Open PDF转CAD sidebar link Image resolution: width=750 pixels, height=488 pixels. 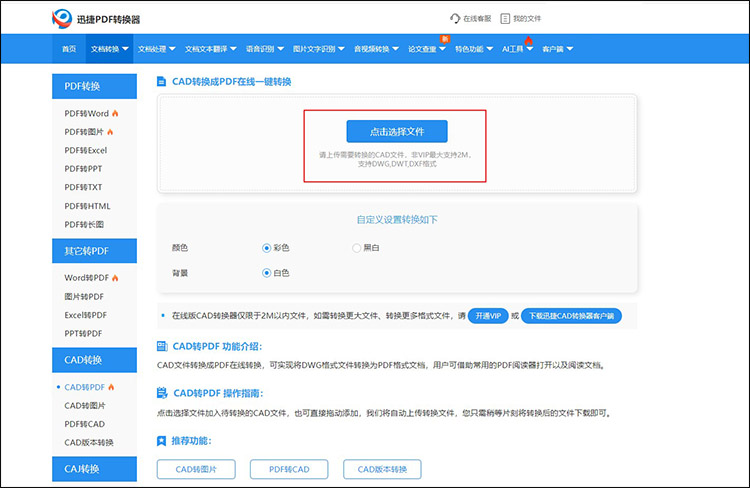click(85, 424)
